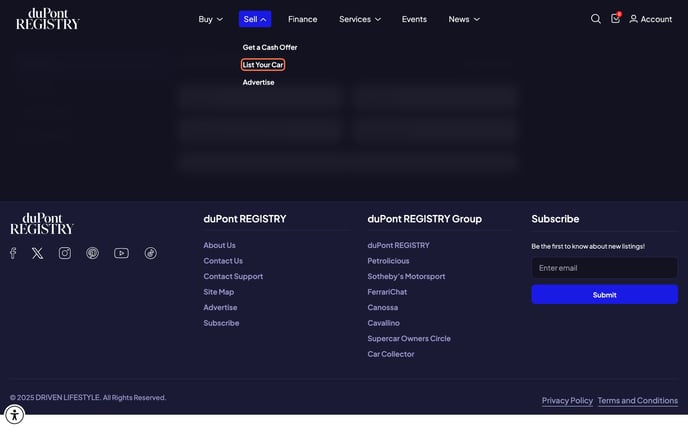688x448 pixels.
Task: Open the Sotheby's Motorsport link
Action: (406, 276)
